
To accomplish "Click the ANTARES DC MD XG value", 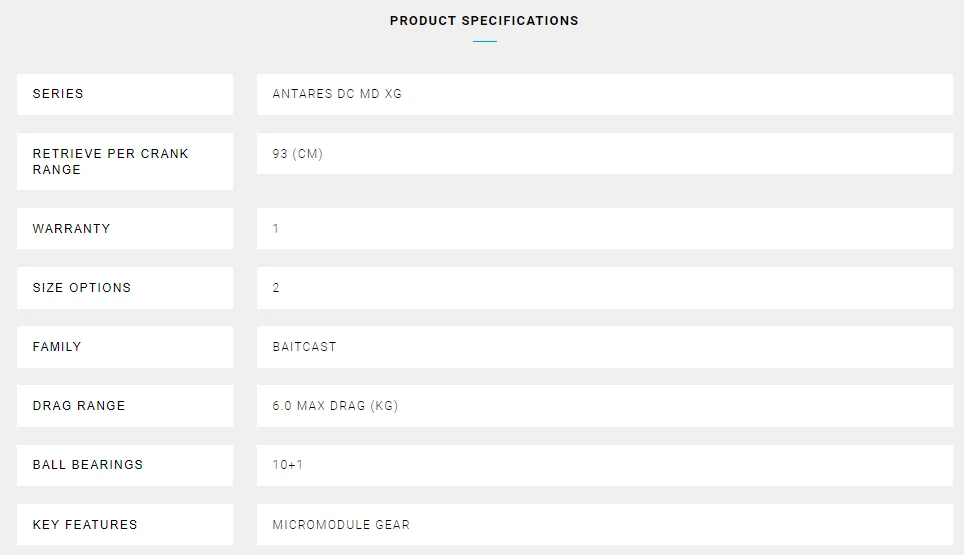I will (x=337, y=94).
